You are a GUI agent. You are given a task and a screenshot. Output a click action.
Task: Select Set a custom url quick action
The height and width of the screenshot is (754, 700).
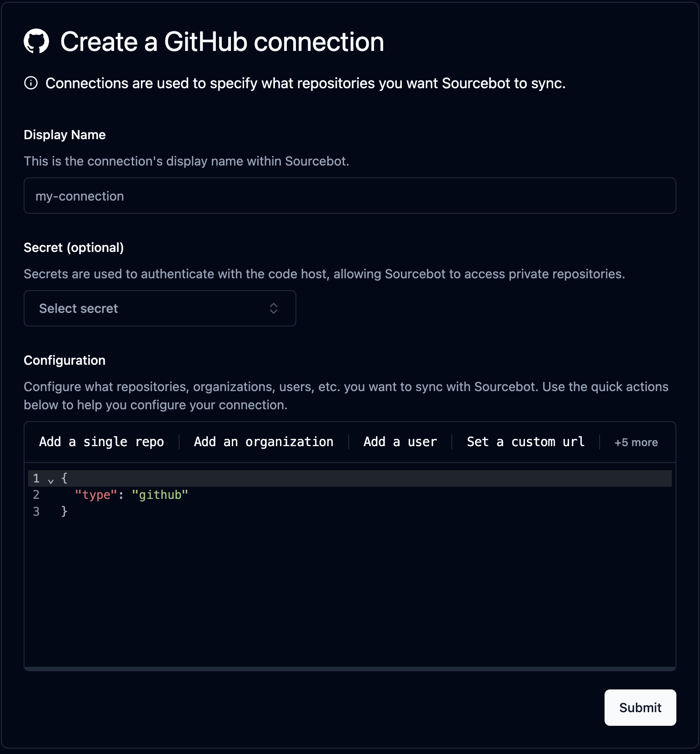pos(525,442)
